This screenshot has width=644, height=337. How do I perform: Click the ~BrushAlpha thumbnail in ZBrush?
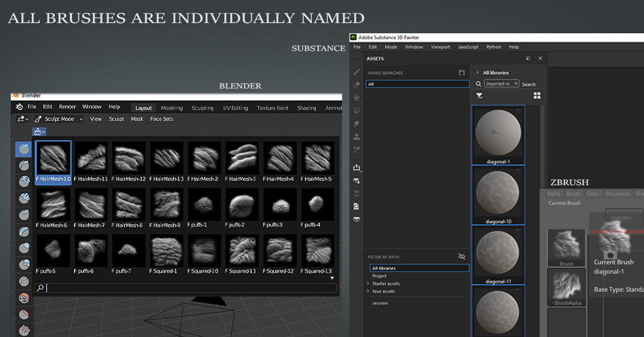pos(567,287)
